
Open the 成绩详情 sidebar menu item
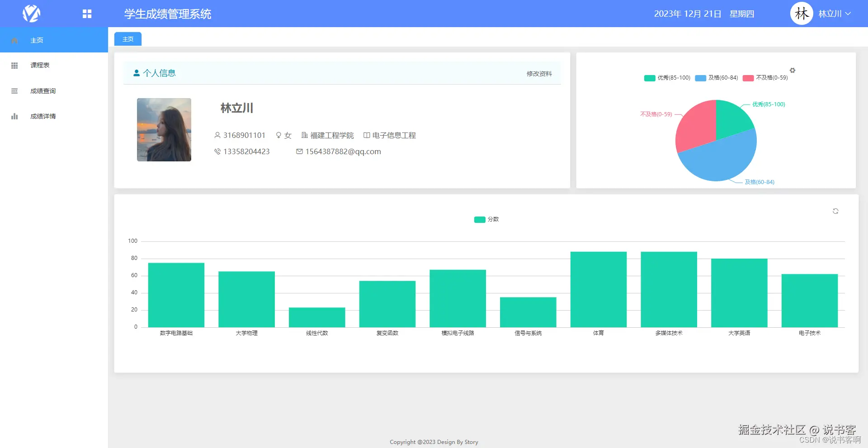click(54, 116)
